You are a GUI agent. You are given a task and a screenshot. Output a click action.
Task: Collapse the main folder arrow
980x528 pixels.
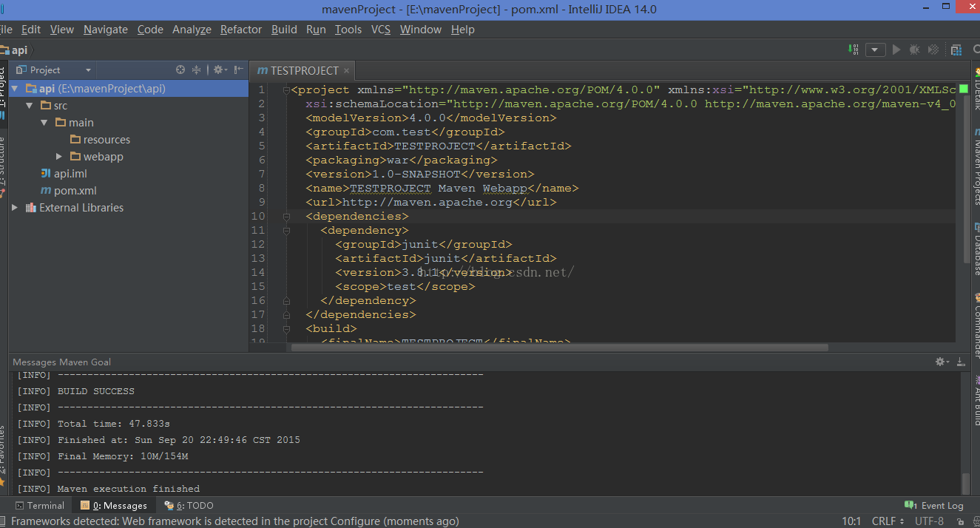[x=44, y=122]
